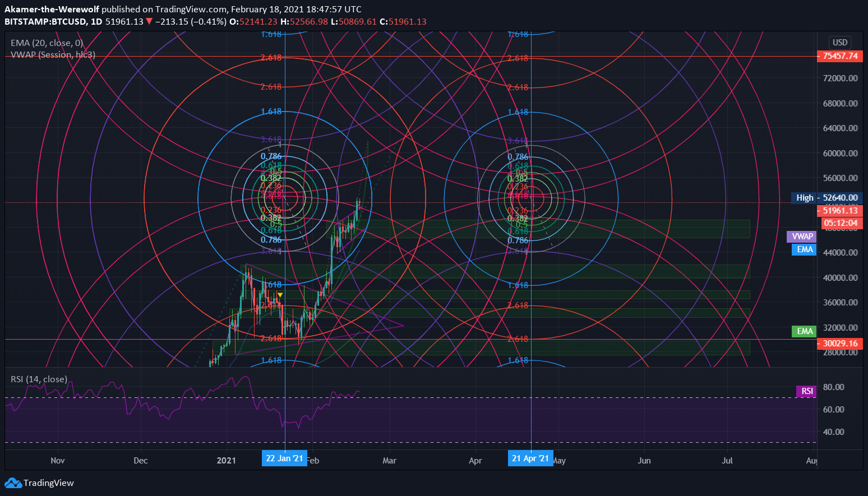Image resolution: width=868 pixels, height=496 pixels.
Task: Click the green EMA axis tag
Action: tap(805, 331)
